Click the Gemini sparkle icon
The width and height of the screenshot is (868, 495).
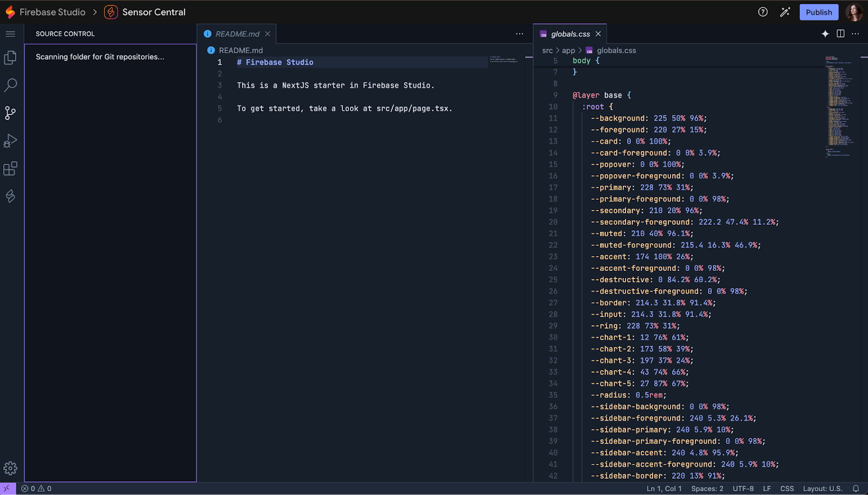[825, 34]
